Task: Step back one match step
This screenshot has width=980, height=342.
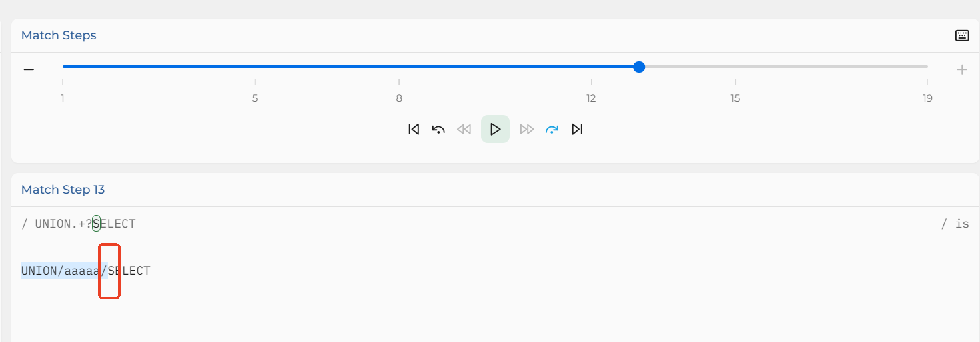Action: tap(438, 129)
